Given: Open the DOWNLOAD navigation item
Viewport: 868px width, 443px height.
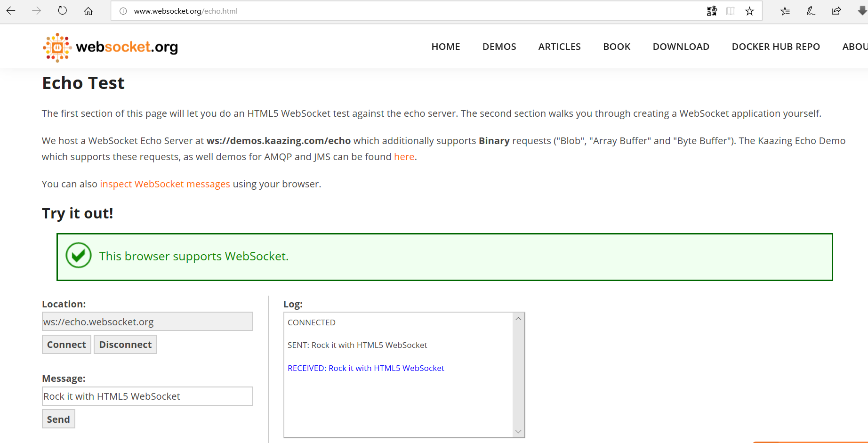Looking at the screenshot, I should (x=681, y=47).
